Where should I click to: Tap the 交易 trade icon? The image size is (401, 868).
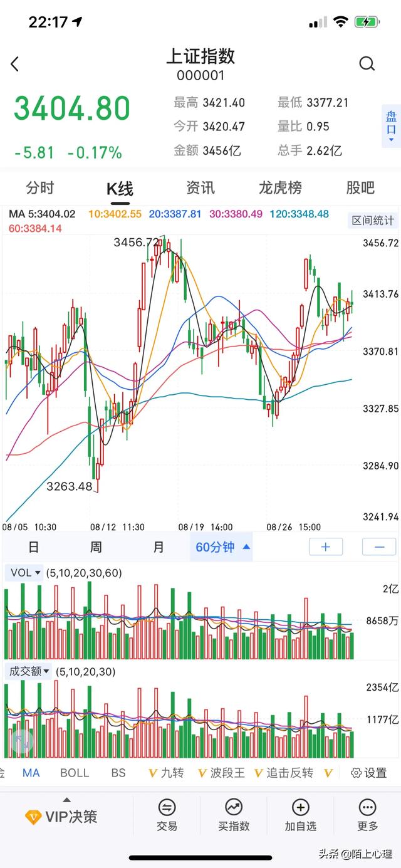click(167, 808)
